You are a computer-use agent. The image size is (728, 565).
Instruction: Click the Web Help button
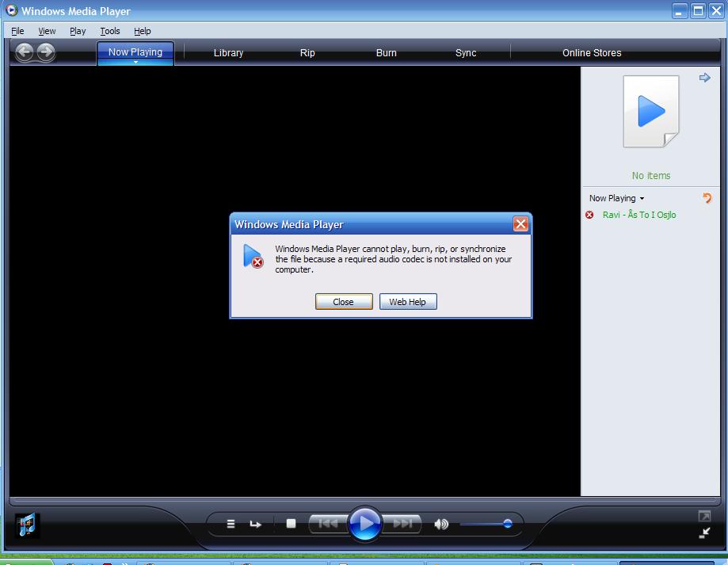[x=407, y=302]
